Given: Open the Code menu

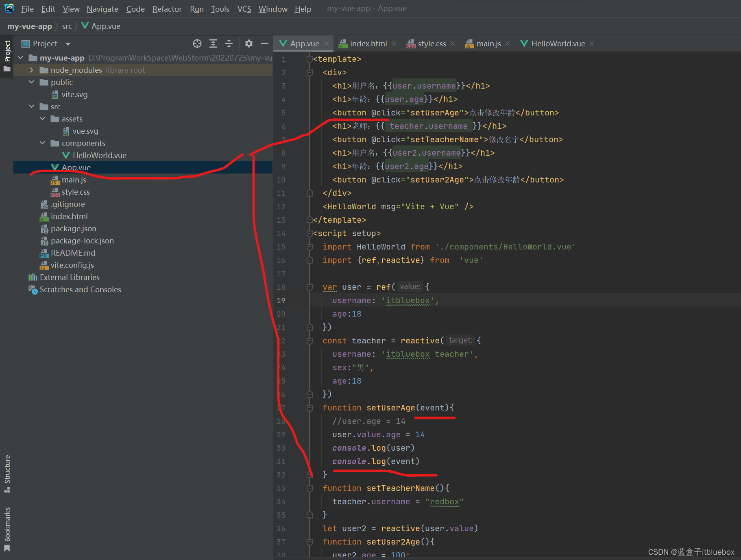Looking at the screenshot, I should point(135,9).
